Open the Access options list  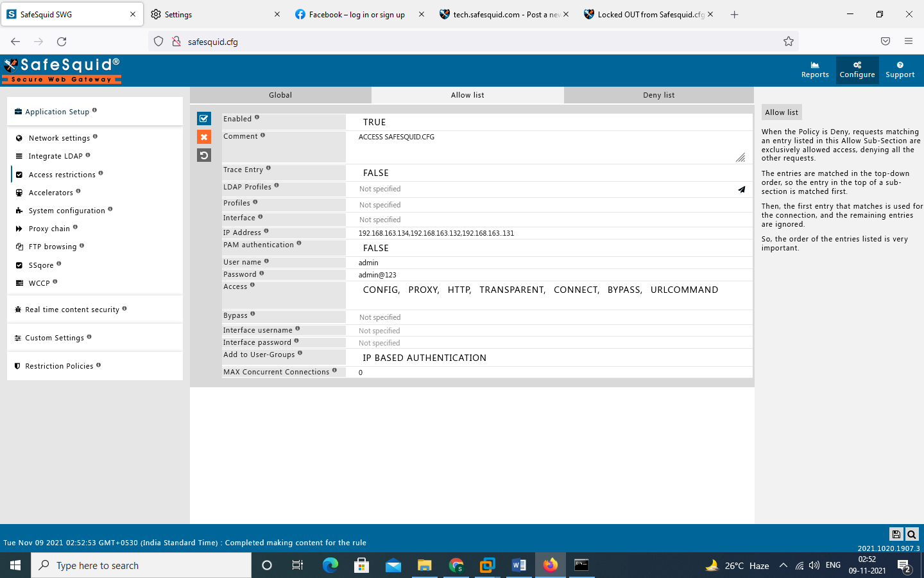coord(549,295)
